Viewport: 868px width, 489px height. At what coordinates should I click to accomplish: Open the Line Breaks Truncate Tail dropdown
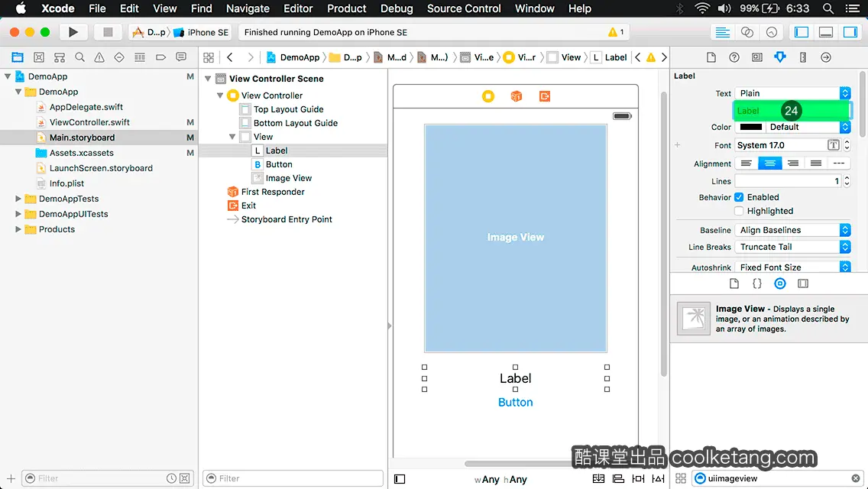coord(792,247)
